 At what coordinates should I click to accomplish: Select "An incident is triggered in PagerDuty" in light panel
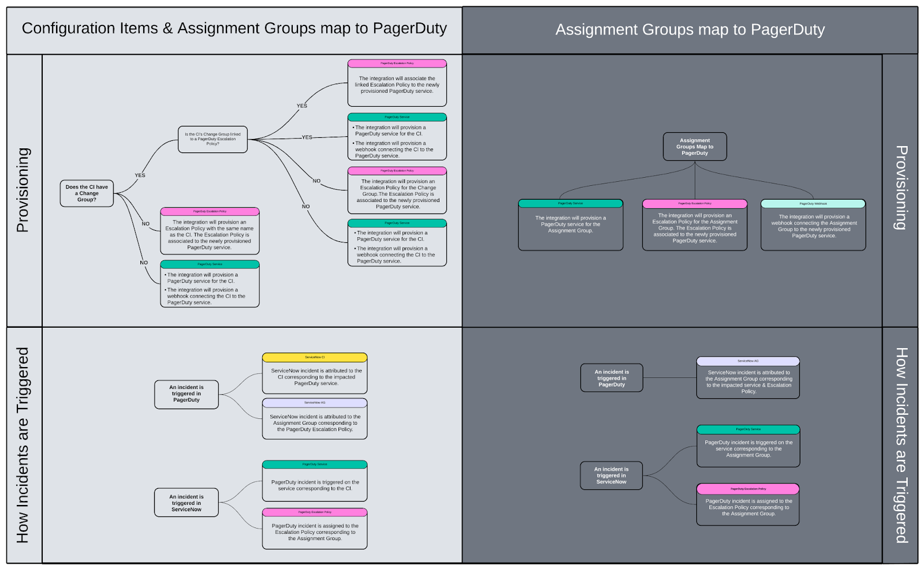(x=187, y=394)
